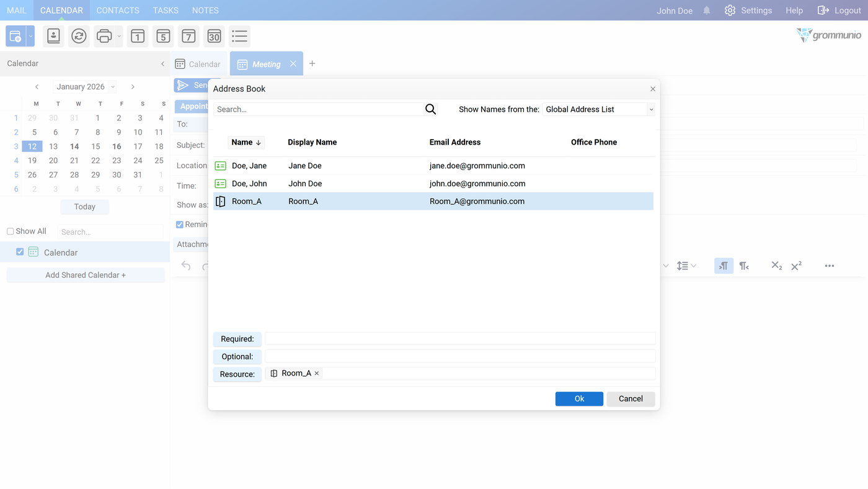
Task: Switch to list view icon
Action: pyautogui.click(x=239, y=37)
